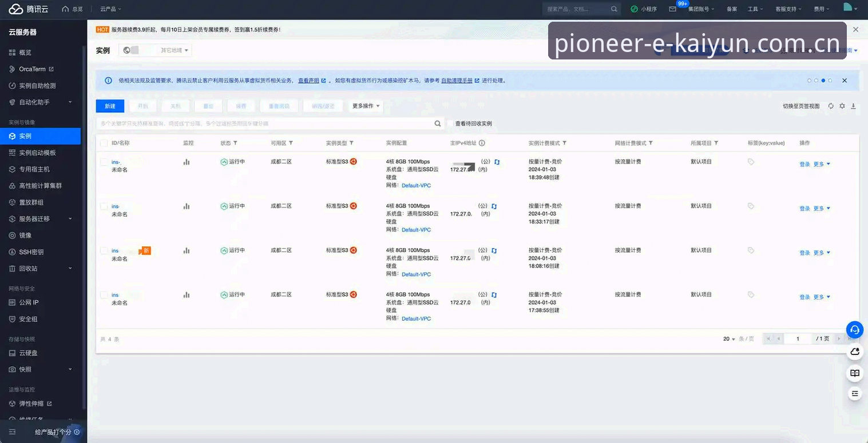Click the top search magnifier icon
Image resolution: width=868 pixels, height=443 pixels.
pyautogui.click(x=614, y=9)
